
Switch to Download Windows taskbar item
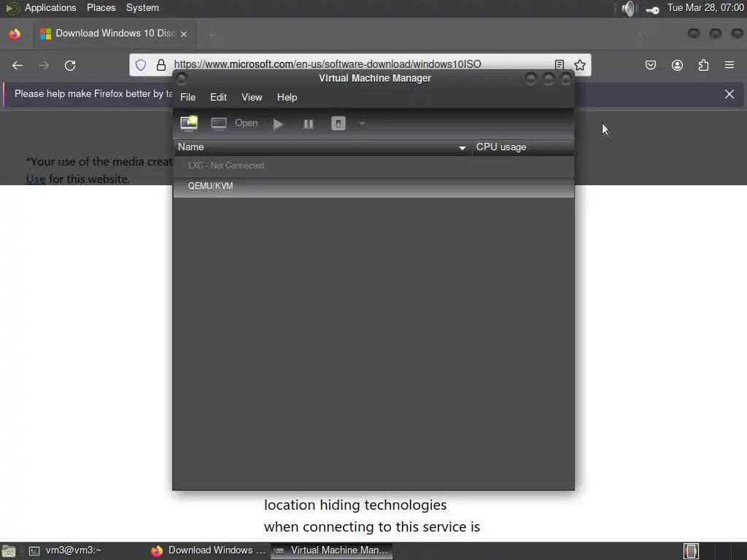(x=208, y=551)
